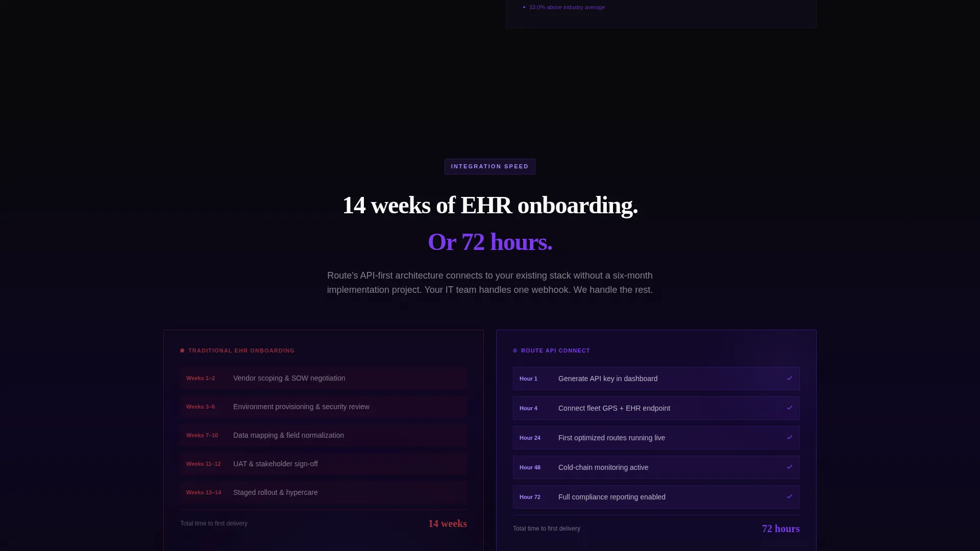Click the 'Weeks 11–12' label
This screenshot has height=551, width=980.
coord(204,464)
